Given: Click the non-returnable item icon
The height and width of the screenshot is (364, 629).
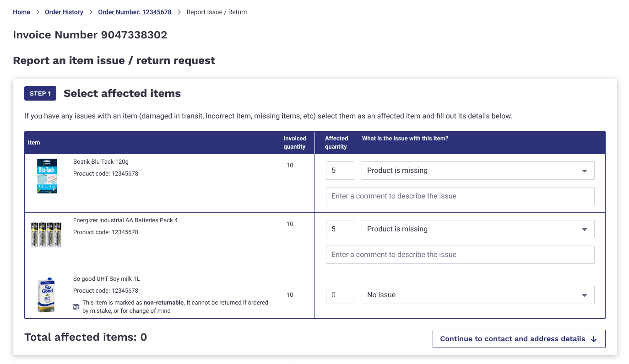Looking at the screenshot, I should coord(76,307).
